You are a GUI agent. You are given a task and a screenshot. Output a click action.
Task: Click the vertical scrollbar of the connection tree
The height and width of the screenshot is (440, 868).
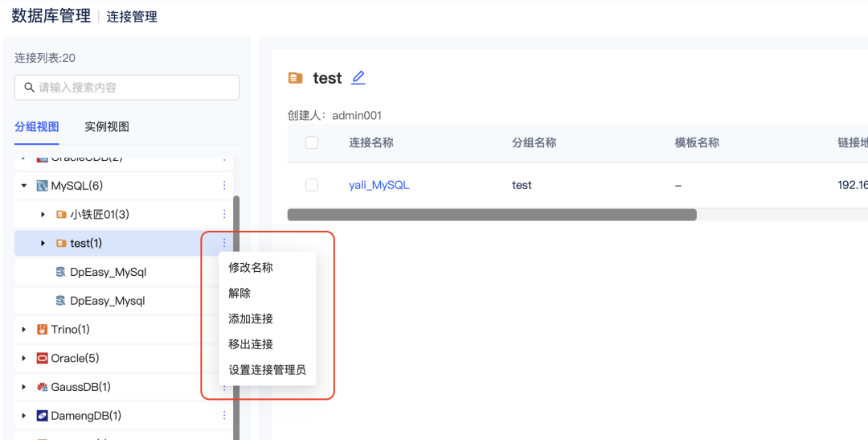[236, 317]
